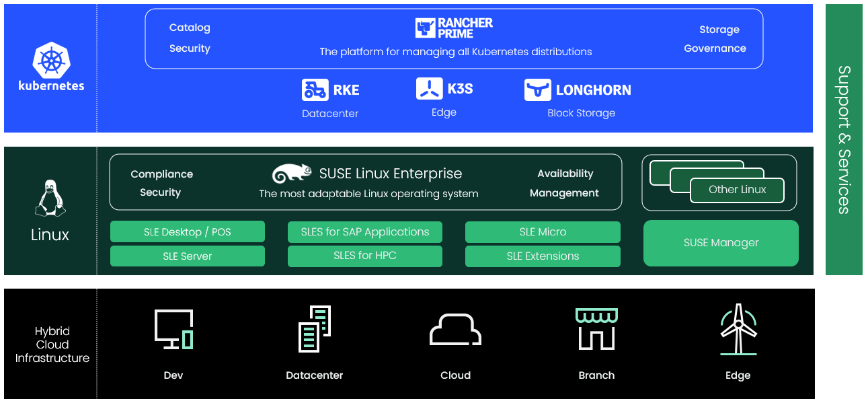Click the Edge wind turbine icon

tap(738, 329)
